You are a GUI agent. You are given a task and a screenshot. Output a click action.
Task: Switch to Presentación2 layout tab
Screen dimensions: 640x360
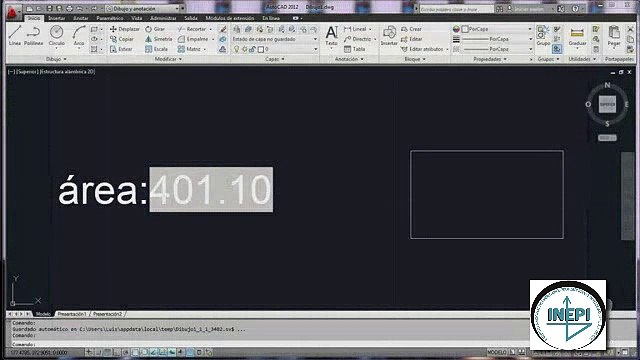[107, 314]
